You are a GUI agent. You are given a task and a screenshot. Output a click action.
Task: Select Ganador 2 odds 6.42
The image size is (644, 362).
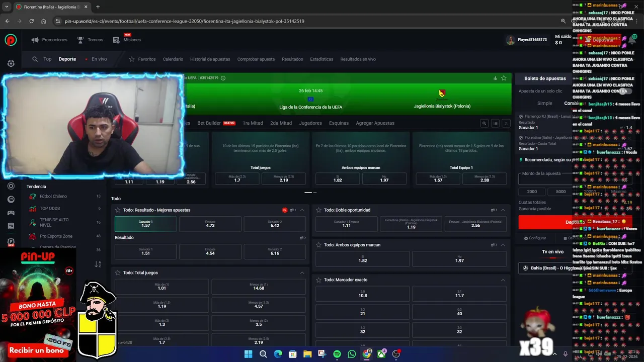click(275, 224)
